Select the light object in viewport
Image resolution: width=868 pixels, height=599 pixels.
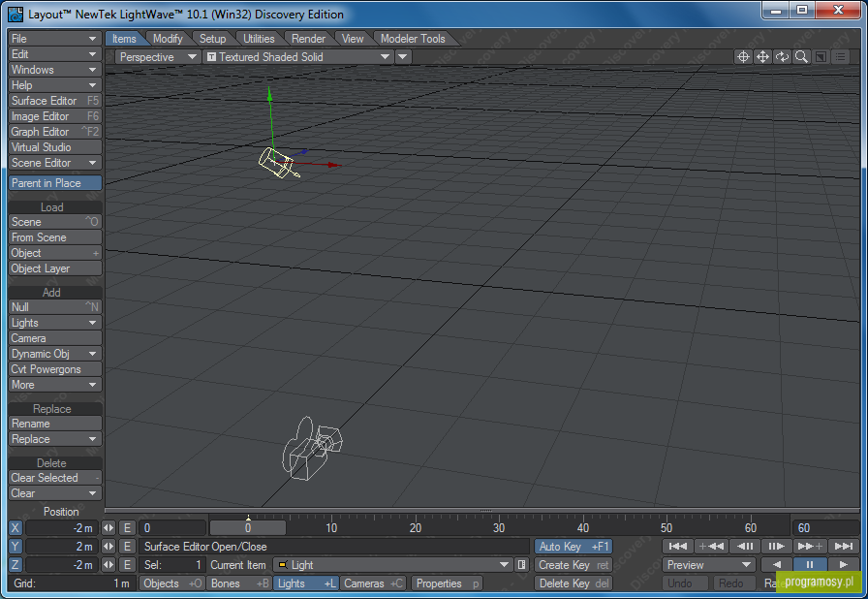(277, 162)
